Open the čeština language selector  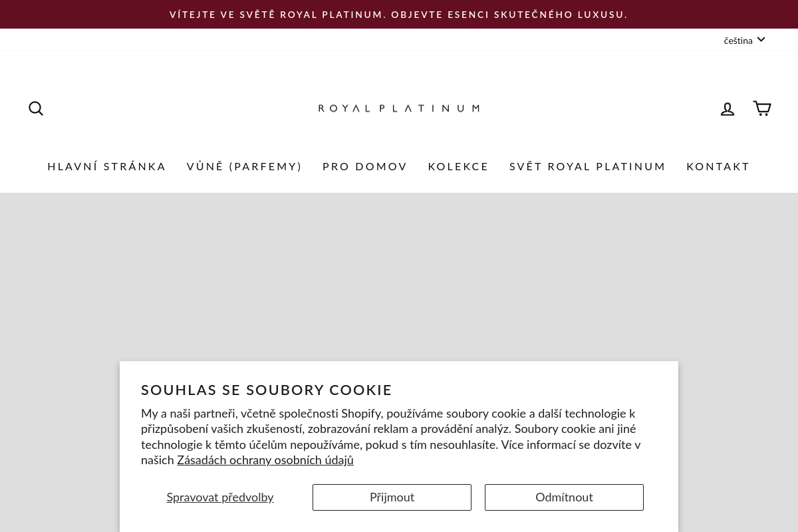[x=744, y=40]
